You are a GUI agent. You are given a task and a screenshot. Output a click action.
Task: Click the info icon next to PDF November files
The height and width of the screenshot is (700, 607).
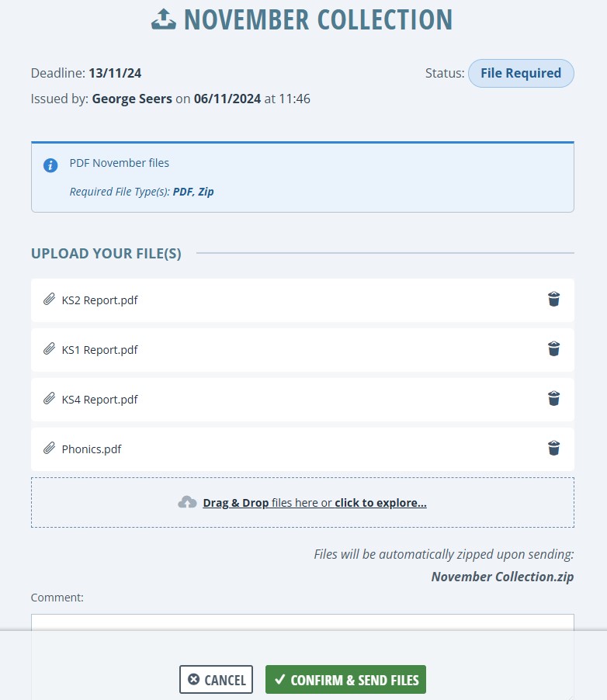point(50,165)
